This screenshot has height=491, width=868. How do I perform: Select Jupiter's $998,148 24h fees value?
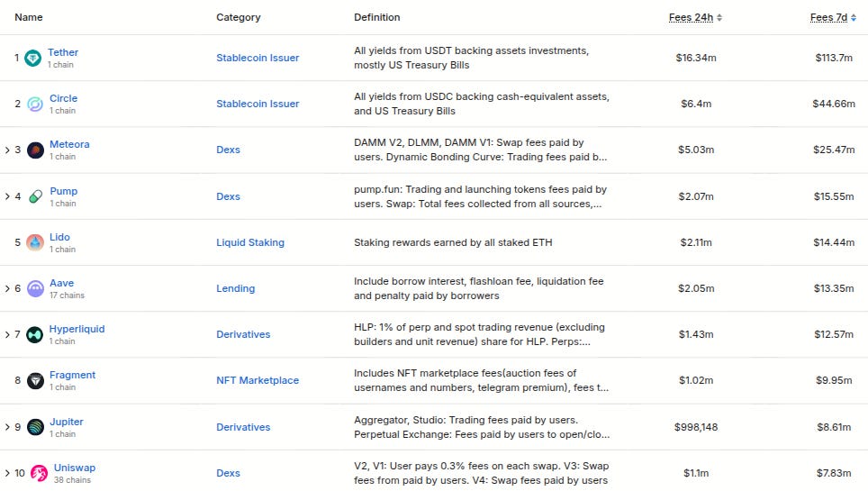pos(696,427)
